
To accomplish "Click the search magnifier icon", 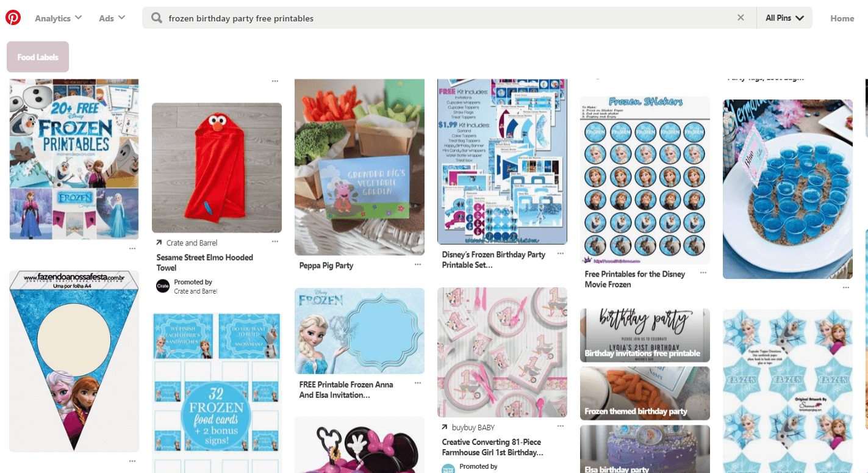I will pyautogui.click(x=157, y=18).
